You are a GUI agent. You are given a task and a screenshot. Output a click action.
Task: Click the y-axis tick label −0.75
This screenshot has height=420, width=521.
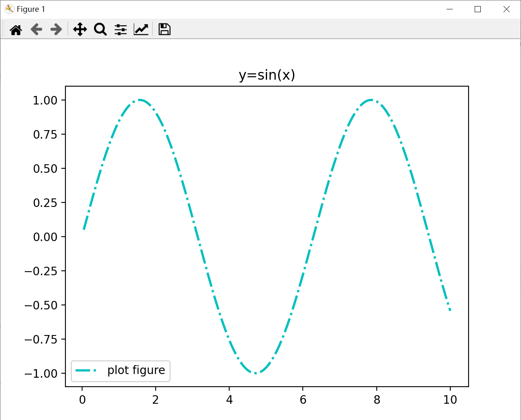[41, 339]
